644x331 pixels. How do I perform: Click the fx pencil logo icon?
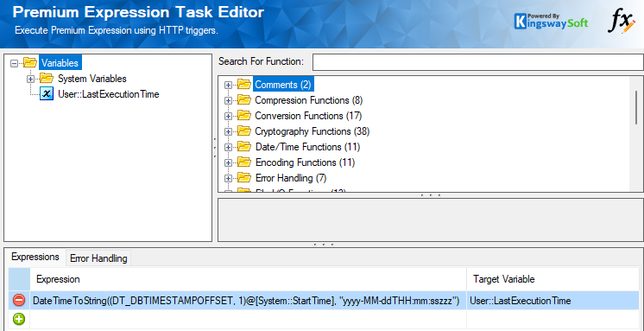(621, 22)
